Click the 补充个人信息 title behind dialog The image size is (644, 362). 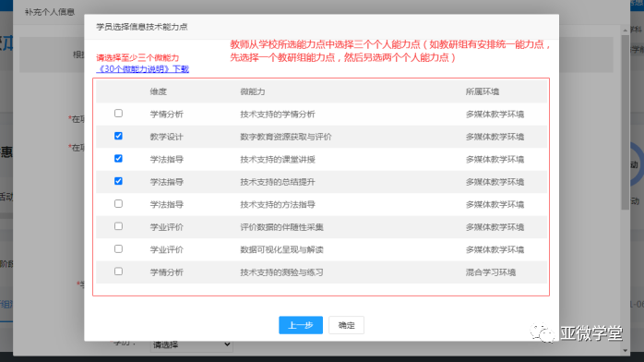(x=50, y=12)
